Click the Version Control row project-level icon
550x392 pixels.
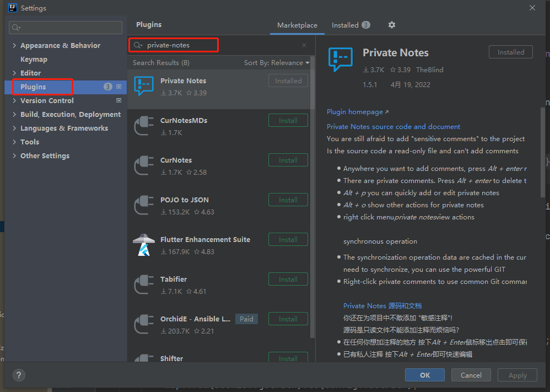pyautogui.click(x=119, y=100)
